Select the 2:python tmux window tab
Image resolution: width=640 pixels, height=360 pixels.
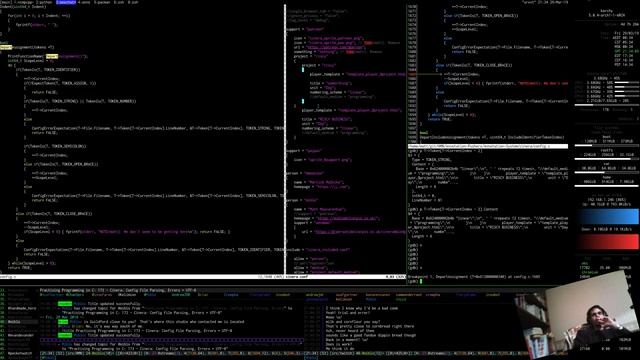[45, 2]
